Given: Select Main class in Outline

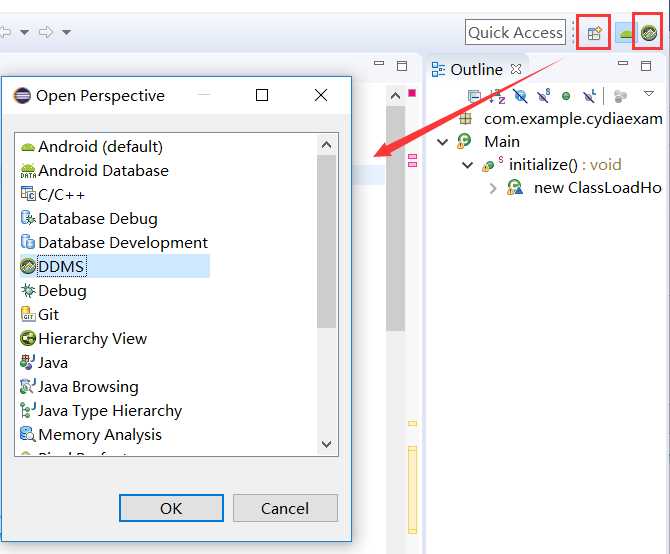Looking at the screenshot, I should point(502,141).
